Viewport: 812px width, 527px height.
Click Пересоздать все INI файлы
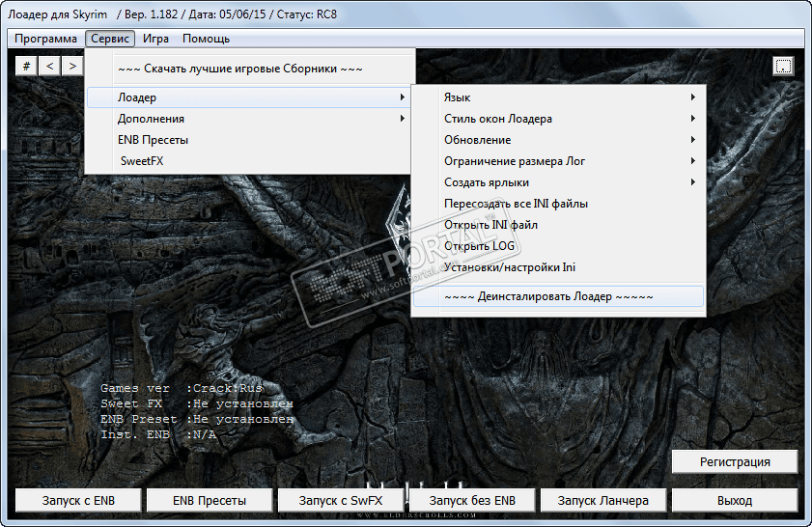click(x=558, y=204)
